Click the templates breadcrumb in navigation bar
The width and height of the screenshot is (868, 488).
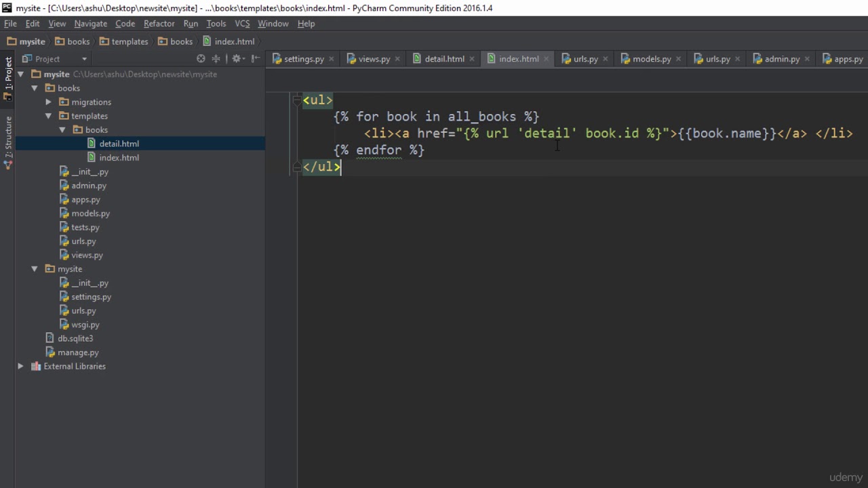point(123,41)
